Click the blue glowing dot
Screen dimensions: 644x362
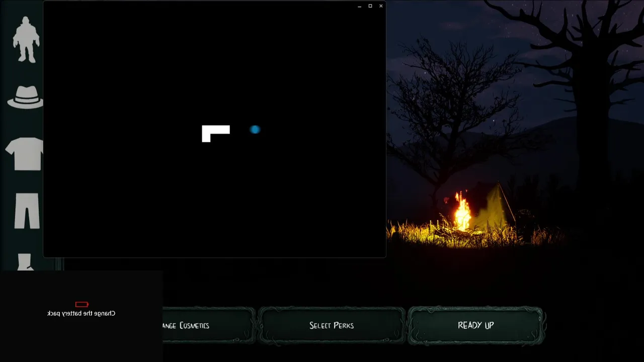255,130
